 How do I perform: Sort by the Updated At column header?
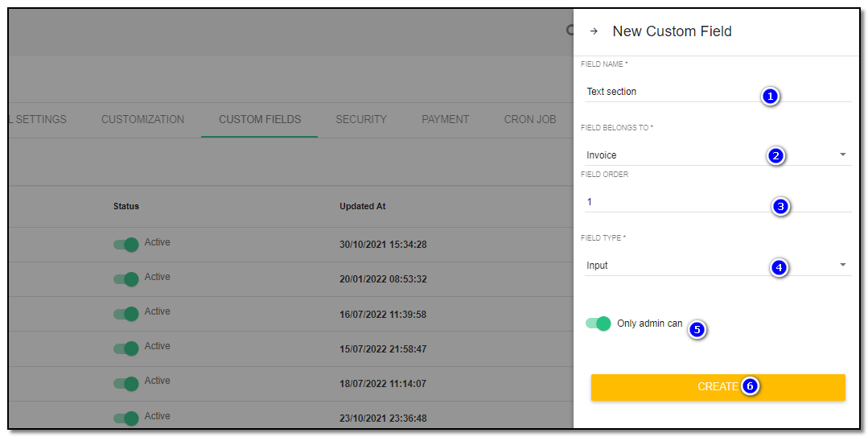(x=363, y=206)
